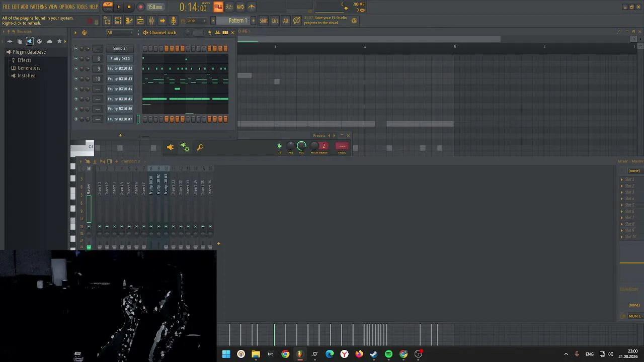Image resolution: width=644 pixels, height=362 pixels.
Task: Click mixer track number 10 box
Action: (98, 79)
